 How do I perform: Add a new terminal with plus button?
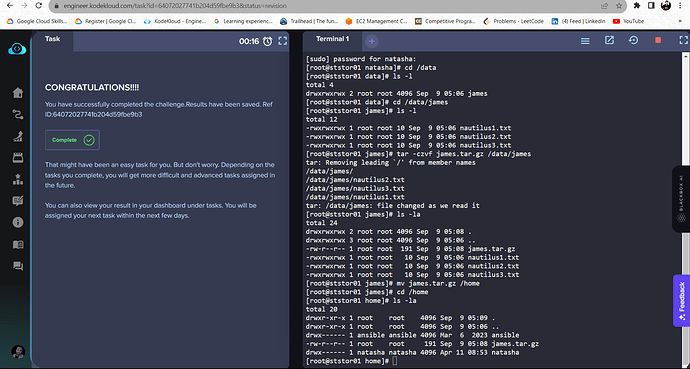(372, 41)
